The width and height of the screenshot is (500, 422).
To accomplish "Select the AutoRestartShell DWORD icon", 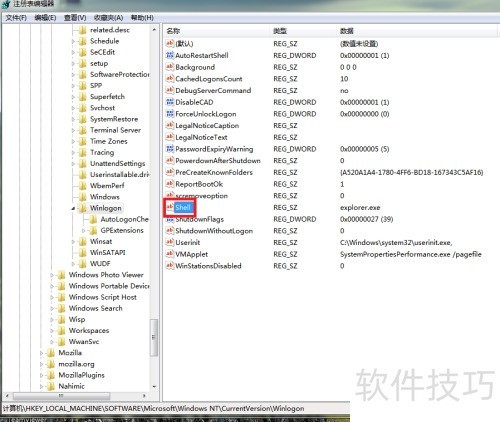I will 170,55.
